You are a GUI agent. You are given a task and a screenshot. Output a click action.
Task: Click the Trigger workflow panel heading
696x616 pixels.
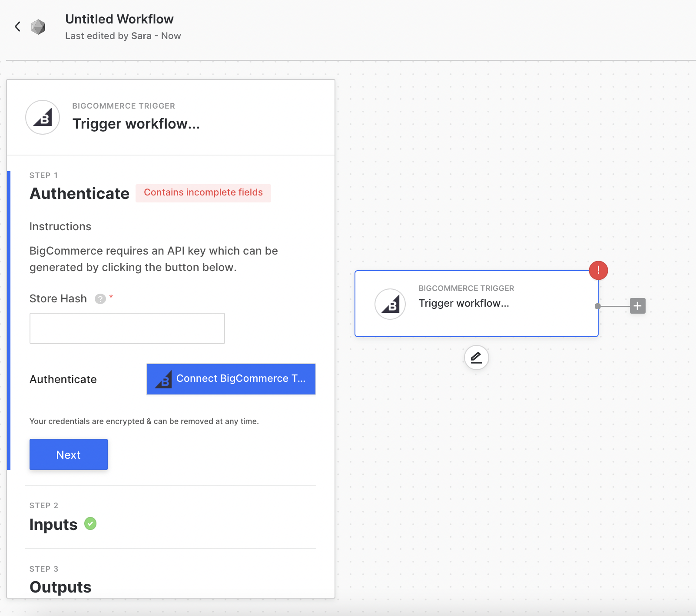click(x=136, y=124)
